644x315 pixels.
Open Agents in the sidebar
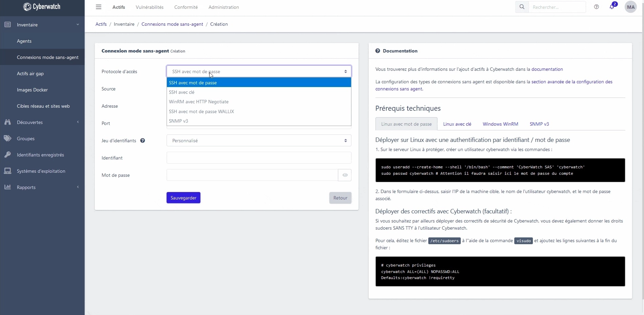[x=42, y=41]
